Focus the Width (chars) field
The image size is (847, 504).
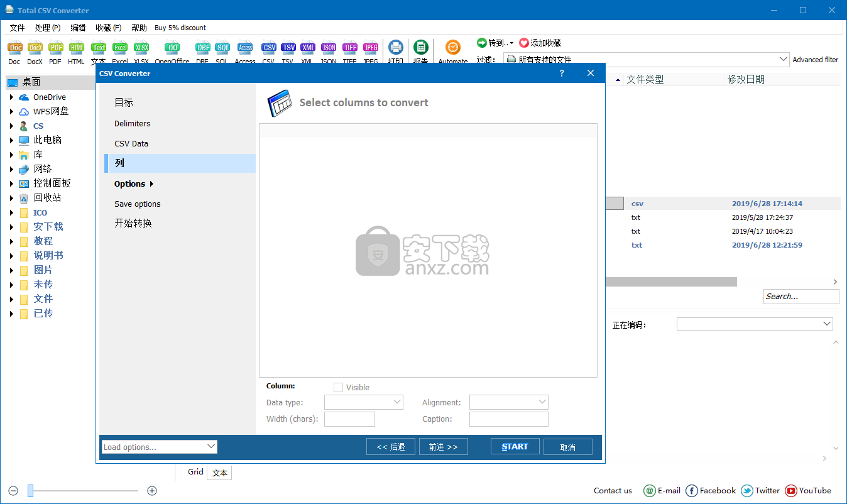point(349,419)
